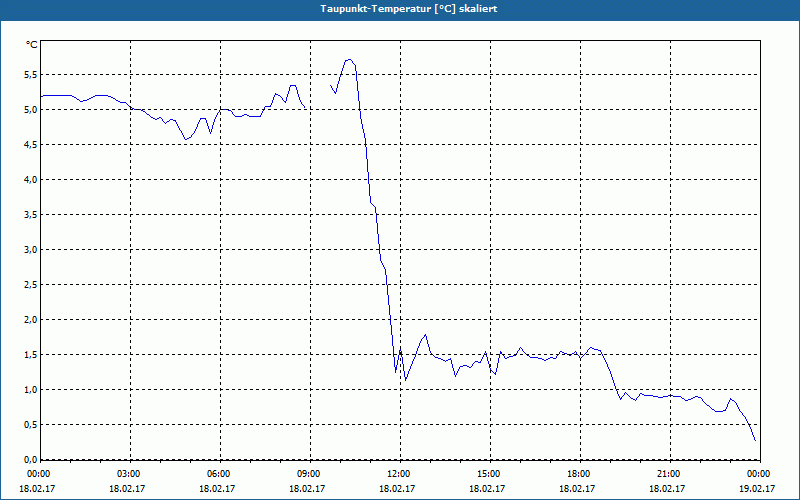This screenshot has width=800, height=500.
Task: Select the 1,0 y-axis tick label
Action: pos(31,390)
